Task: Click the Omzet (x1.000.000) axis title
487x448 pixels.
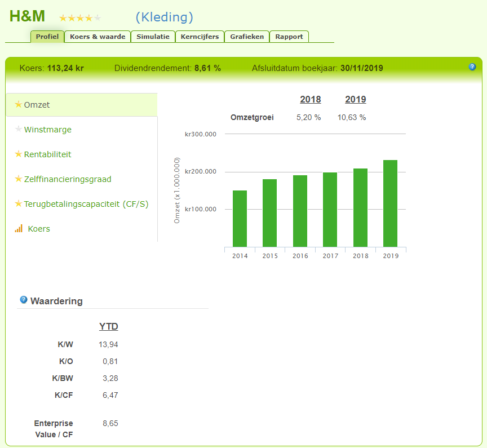Action: click(177, 190)
